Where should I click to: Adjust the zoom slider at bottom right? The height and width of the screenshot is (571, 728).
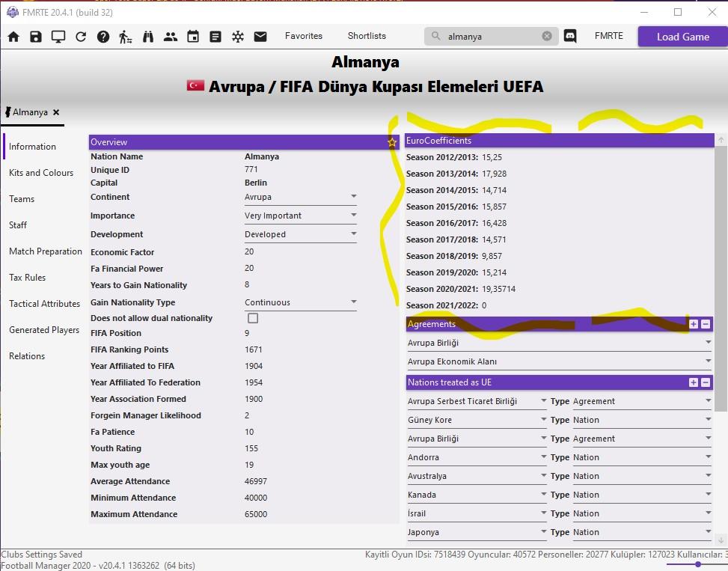point(698,564)
